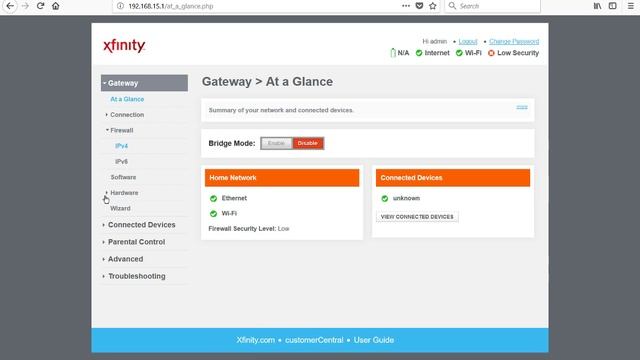
Task: Open the Xfinity.com footer link
Action: point(256,340)
